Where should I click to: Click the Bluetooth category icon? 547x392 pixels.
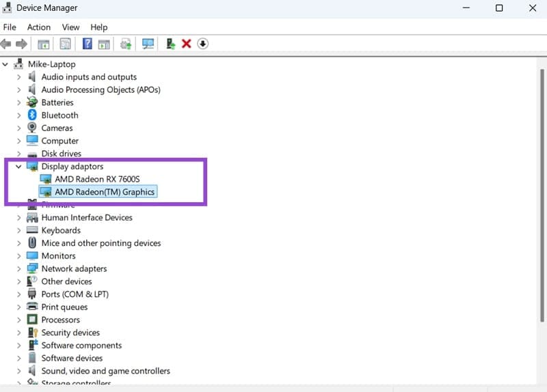coord(32,115)
